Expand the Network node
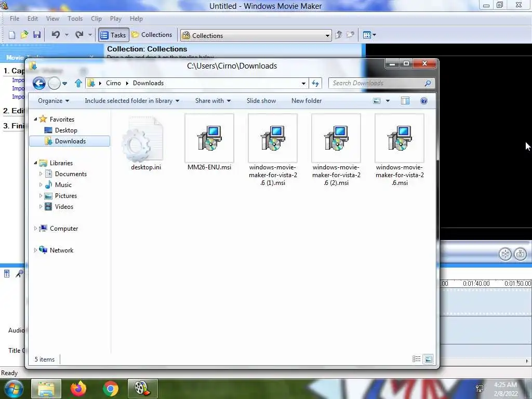The image size is (532, 399). (35, 250)
